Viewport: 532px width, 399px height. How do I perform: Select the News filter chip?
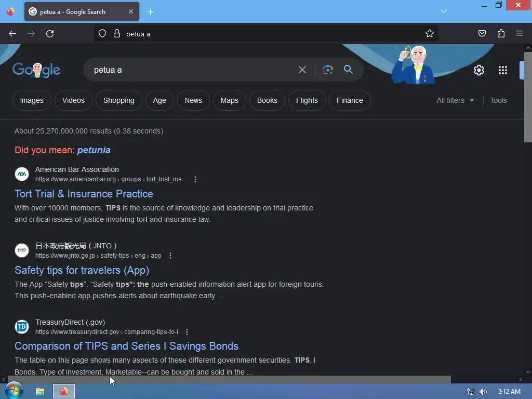(193, 100)
